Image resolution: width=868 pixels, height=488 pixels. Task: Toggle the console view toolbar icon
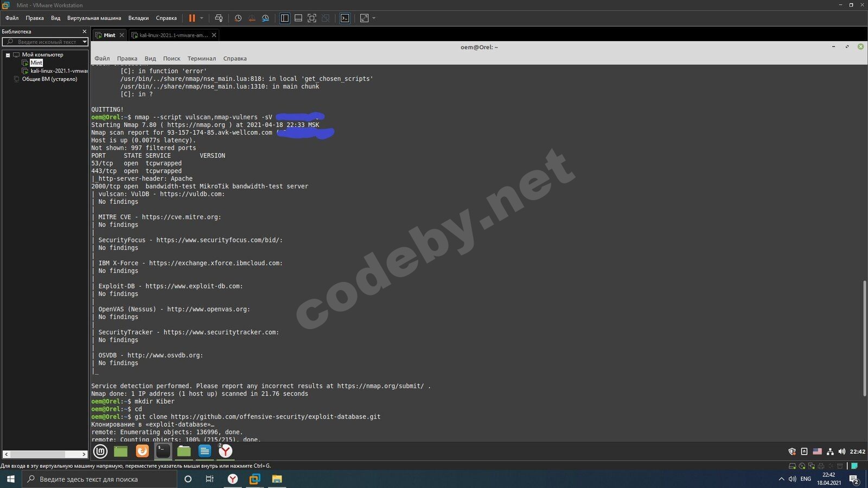(345, 18)
